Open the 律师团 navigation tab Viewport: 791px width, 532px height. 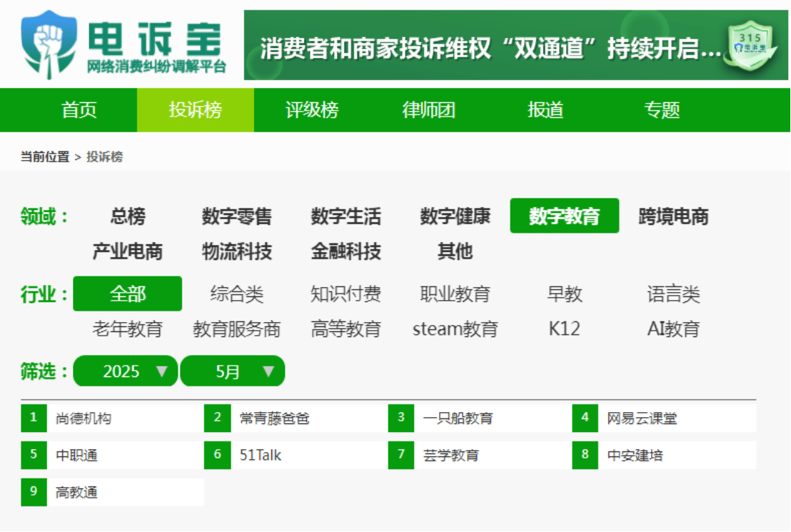[428, 110]
